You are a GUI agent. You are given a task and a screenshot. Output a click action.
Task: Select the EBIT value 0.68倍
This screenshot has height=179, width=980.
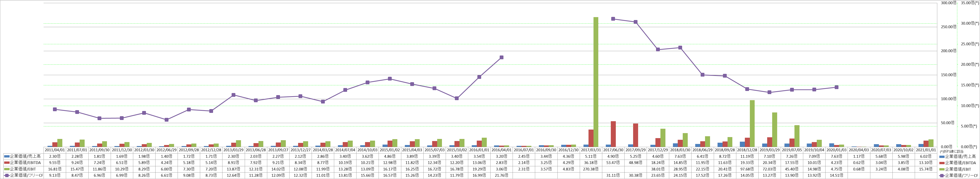(859, 169)
